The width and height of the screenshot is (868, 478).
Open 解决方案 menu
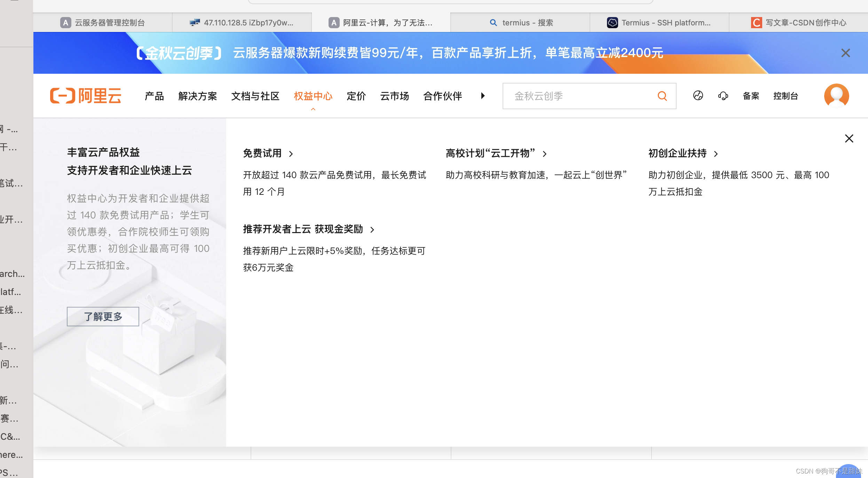[x=197, y=96]
